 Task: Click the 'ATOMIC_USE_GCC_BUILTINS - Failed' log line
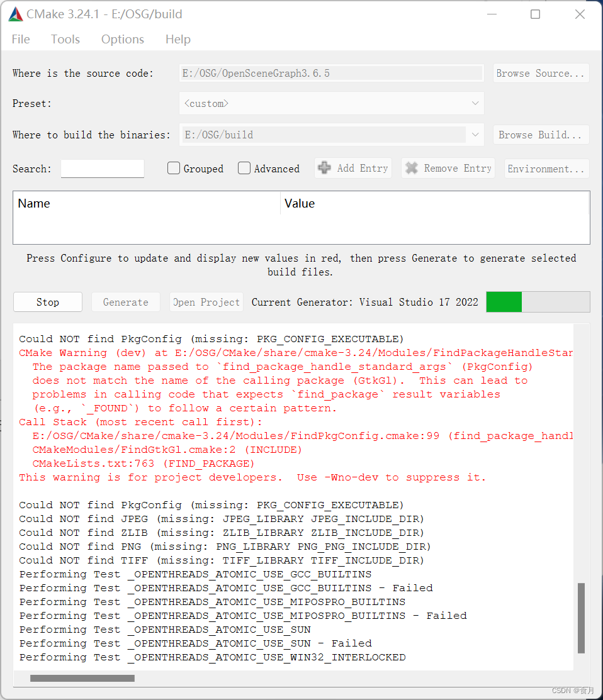click(226, 588)
